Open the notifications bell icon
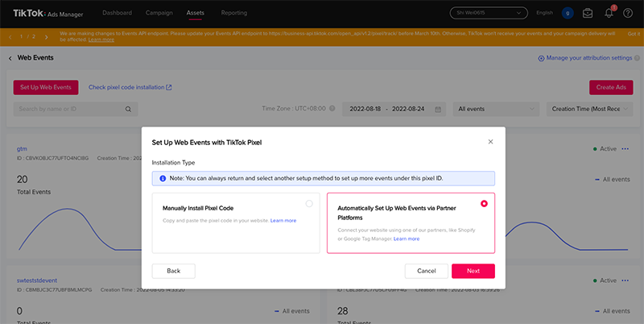Screen dimensions: 644x324 609,13
